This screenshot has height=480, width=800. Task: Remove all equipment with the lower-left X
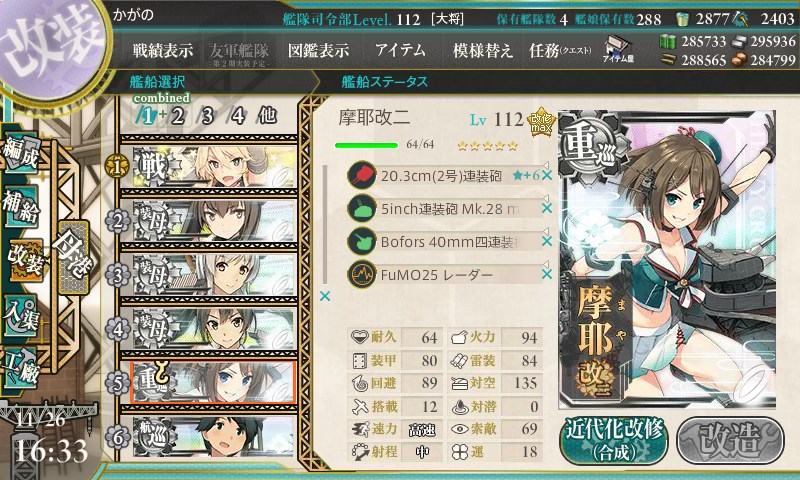click(x=324, y=296)
